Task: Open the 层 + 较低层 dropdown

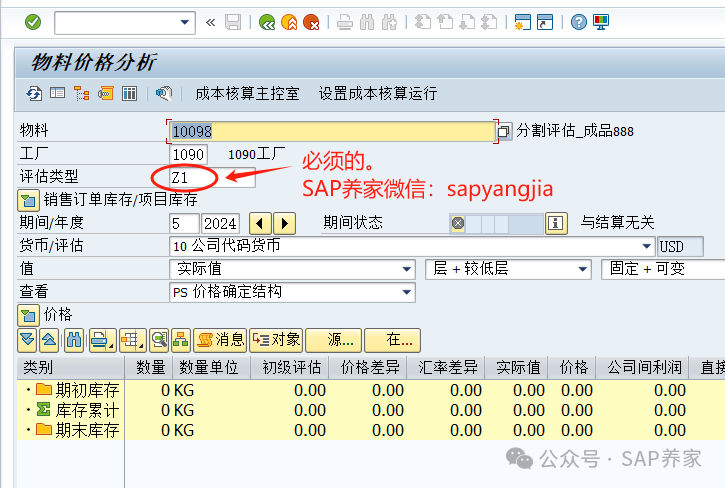Action: (583, 269)
